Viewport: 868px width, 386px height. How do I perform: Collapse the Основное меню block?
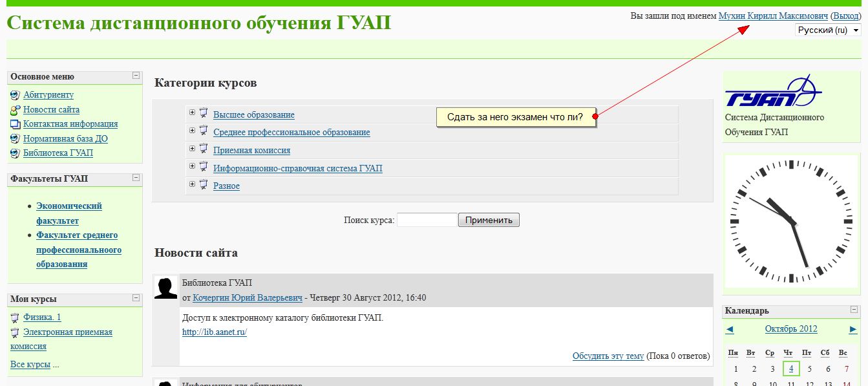pos(136,76)
